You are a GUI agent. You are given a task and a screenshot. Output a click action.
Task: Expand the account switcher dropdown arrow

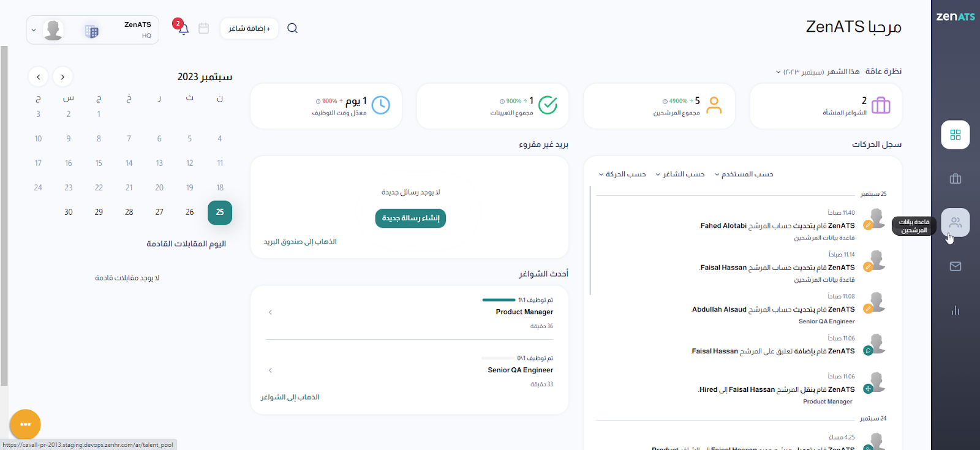click(x=34, y=30)
